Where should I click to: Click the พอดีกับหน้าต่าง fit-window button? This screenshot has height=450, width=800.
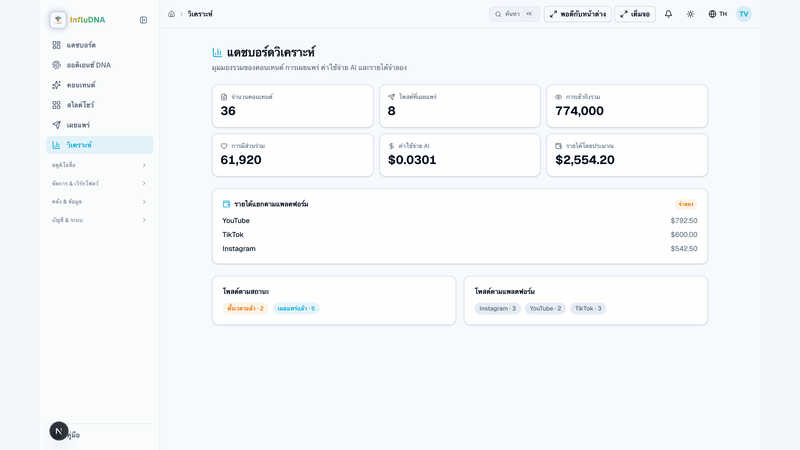coord(578,14)
